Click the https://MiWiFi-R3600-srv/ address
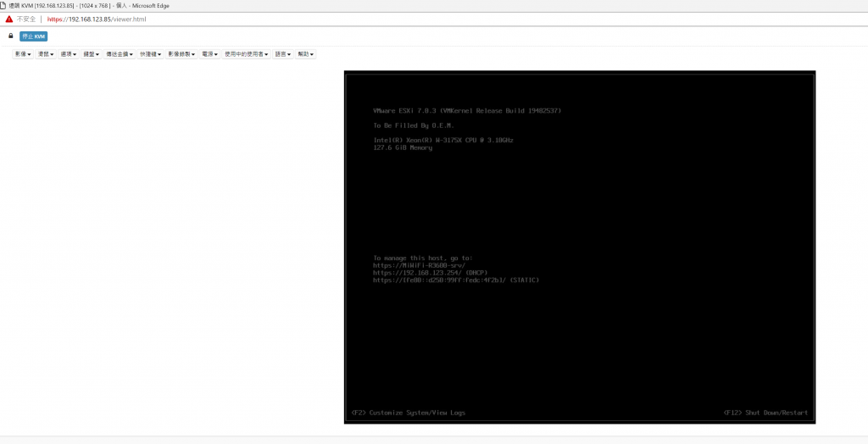The height and width of the screenshot is (444, 868). (x=419, y=265)
